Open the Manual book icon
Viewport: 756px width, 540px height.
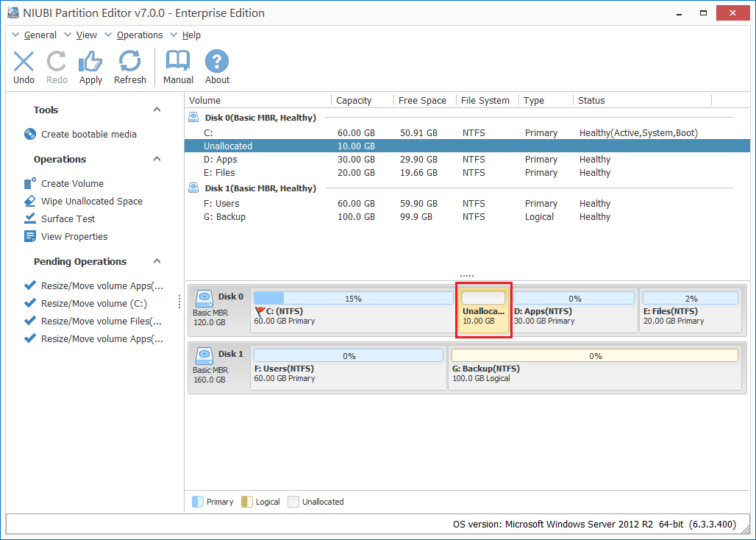click(178, 61)
